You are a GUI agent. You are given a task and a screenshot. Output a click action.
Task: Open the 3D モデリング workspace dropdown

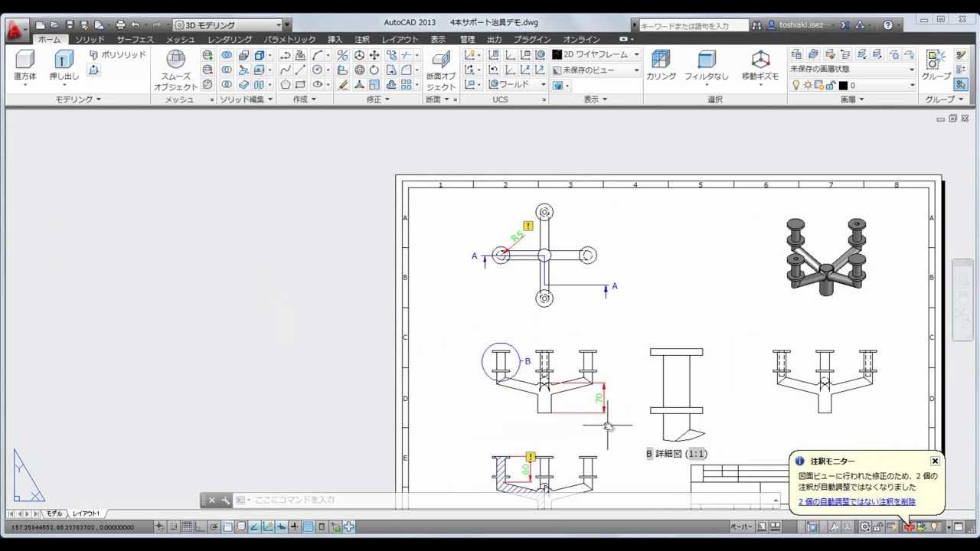pyautogui.click(x=228, y=25)
